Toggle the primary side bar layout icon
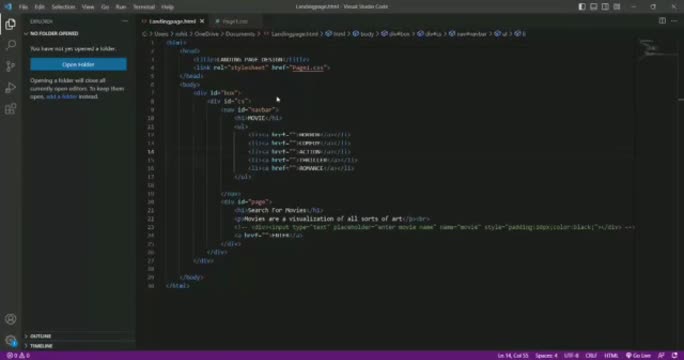The width and height of the screenshot is (684, 360). [x=582, y=7]
